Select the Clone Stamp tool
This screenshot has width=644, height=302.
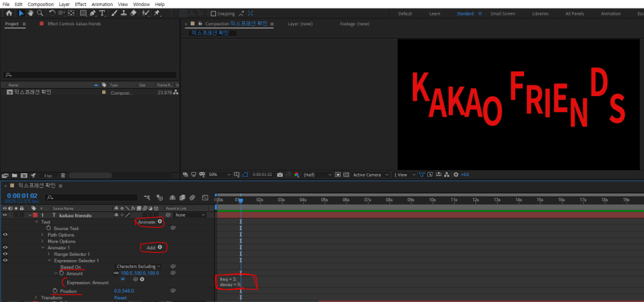(123, 13)
